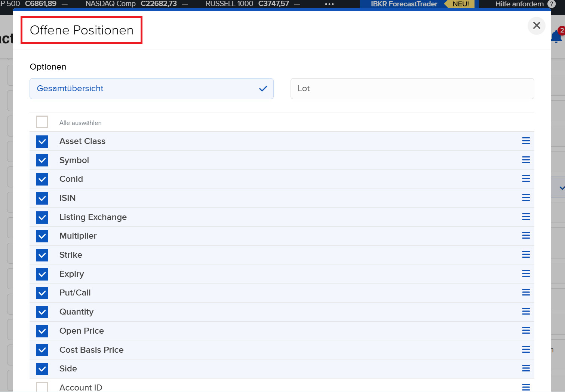
Task: Check the Account ID checkbox
Action: click(x=42, y=387)
